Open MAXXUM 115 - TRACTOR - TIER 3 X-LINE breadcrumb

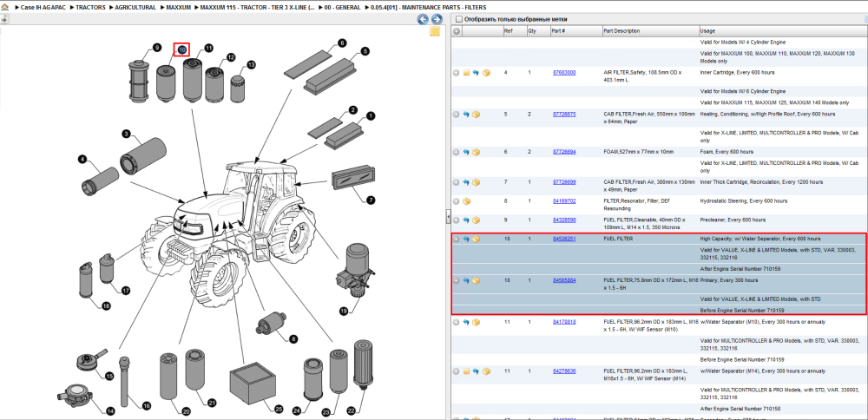tap(258, 8)
